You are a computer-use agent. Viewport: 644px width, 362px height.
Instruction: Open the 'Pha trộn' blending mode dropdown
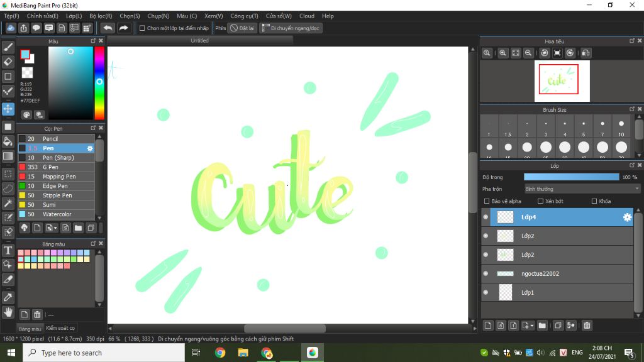[582, 189]
